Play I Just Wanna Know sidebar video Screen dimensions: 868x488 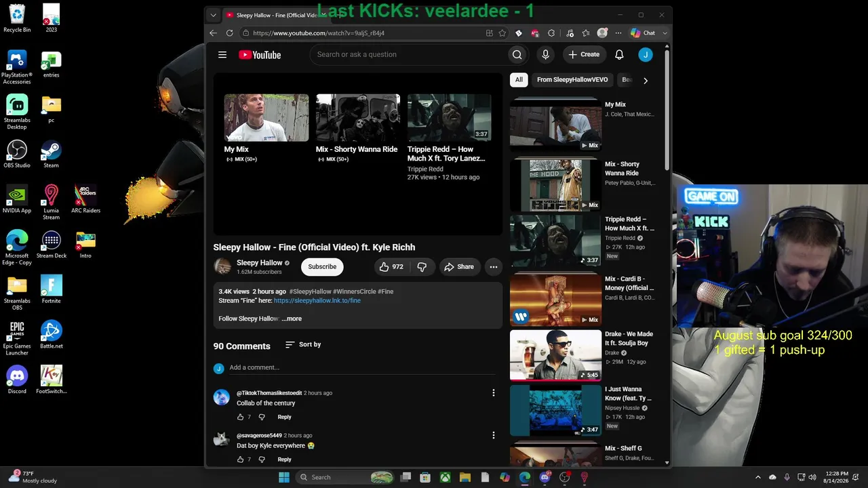[555, 411]
